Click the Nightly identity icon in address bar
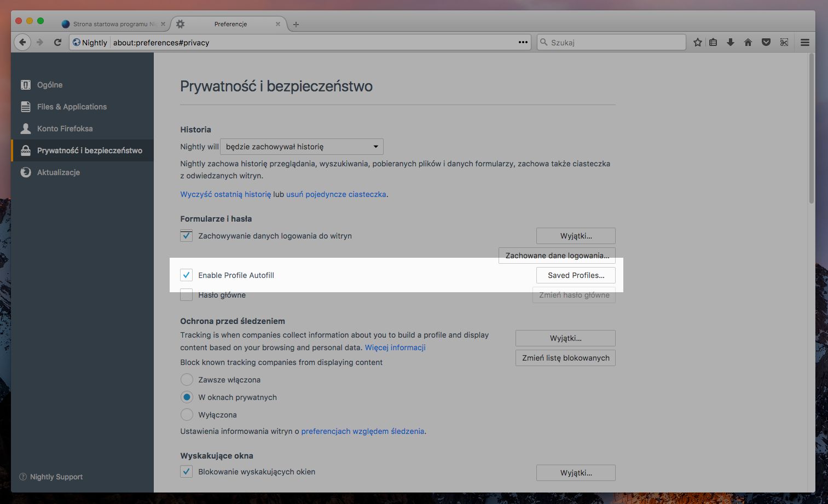The width and height of the screenshot is (828, 504). click(x=77, y=42)
